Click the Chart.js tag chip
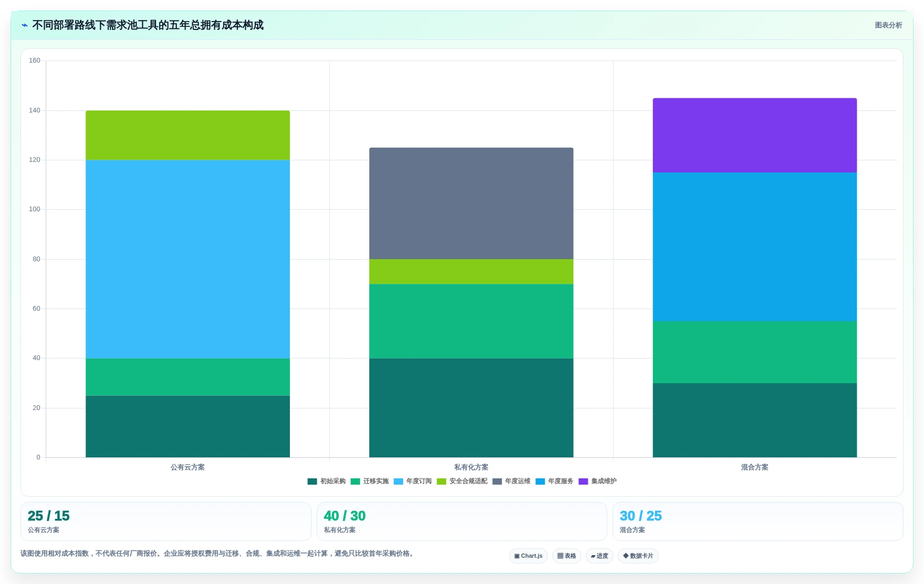The image size is (924, 584). point(528,556)
